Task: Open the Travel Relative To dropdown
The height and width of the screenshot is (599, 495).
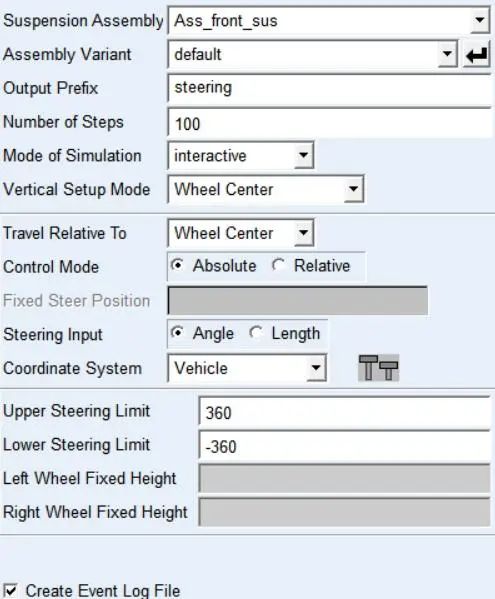Action: (x=304, y=233)
